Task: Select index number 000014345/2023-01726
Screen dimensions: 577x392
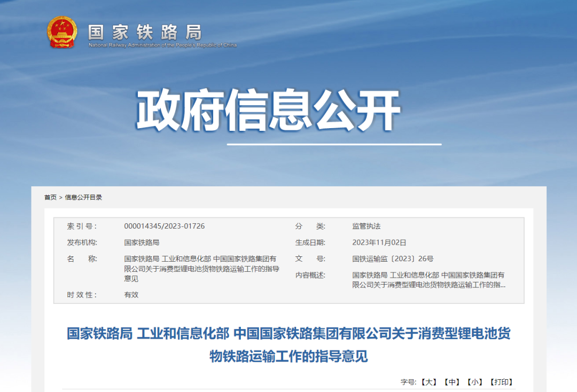Action: 165,226
